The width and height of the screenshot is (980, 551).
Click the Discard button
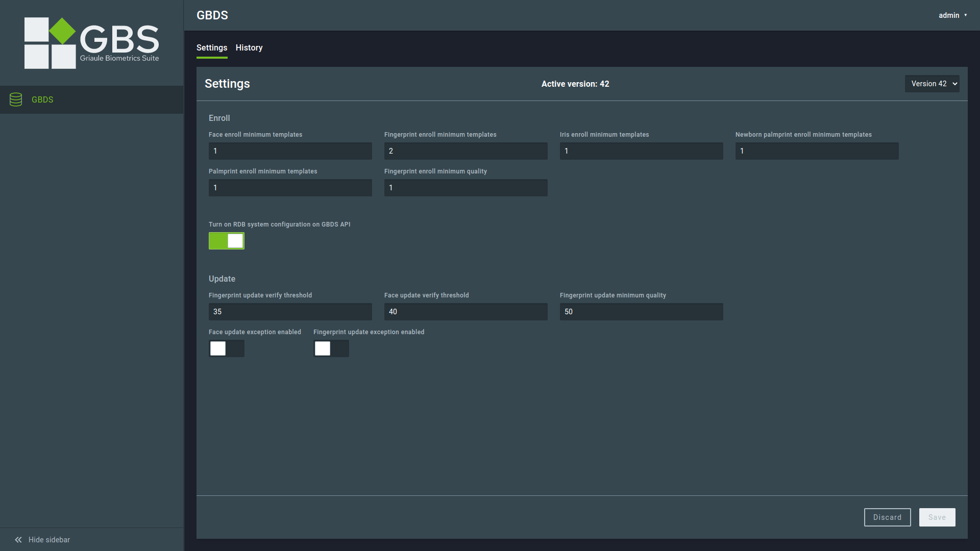coord(887,517)
